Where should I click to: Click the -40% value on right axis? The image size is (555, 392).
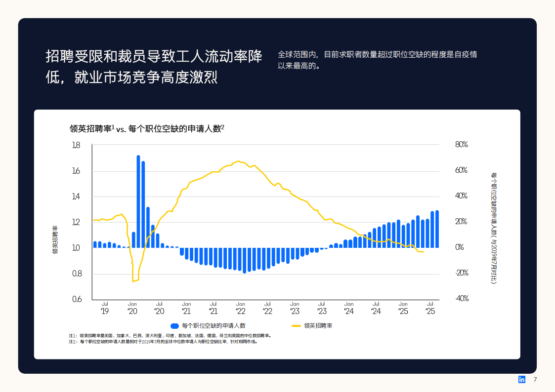(461, 299)
